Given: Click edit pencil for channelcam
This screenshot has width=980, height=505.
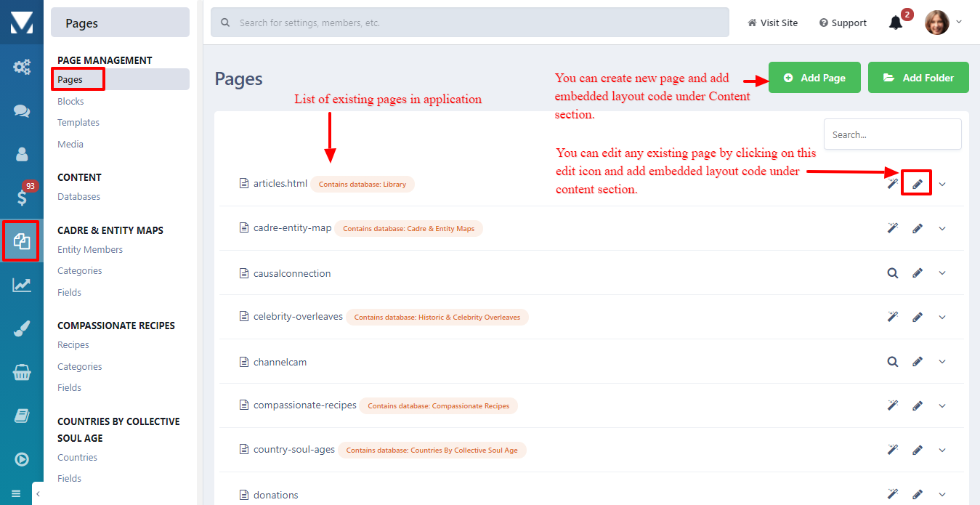Looking at the screenshot, I should 918,362.
